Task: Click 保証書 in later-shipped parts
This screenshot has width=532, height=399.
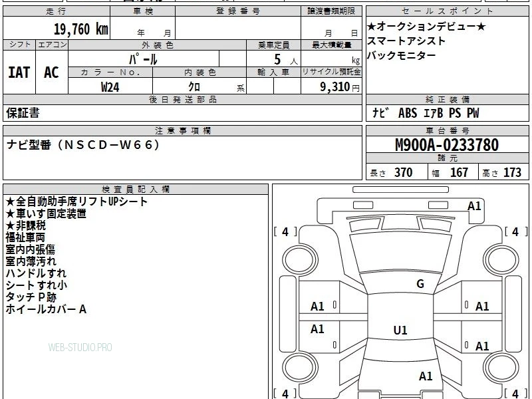Action: (x=23, y=112)
